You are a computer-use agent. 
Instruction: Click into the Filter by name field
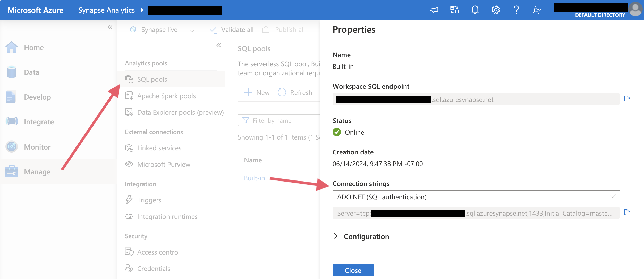tap(279, 120)
